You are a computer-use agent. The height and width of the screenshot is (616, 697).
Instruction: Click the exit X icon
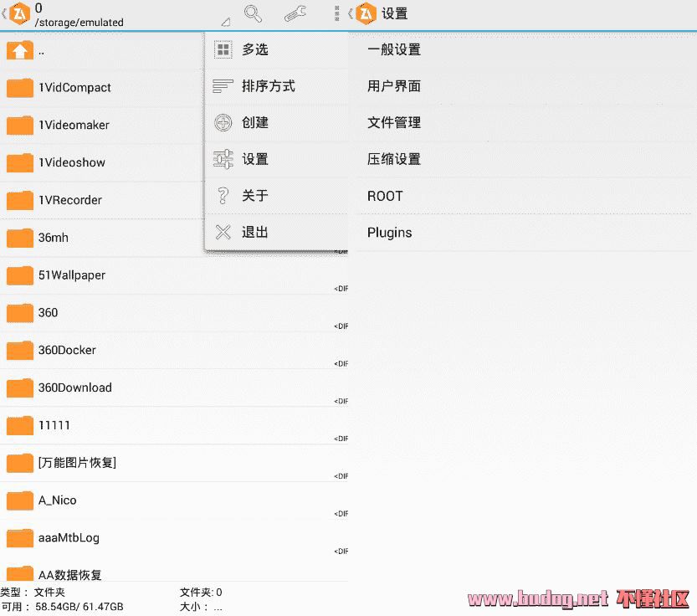click(223, 232)
